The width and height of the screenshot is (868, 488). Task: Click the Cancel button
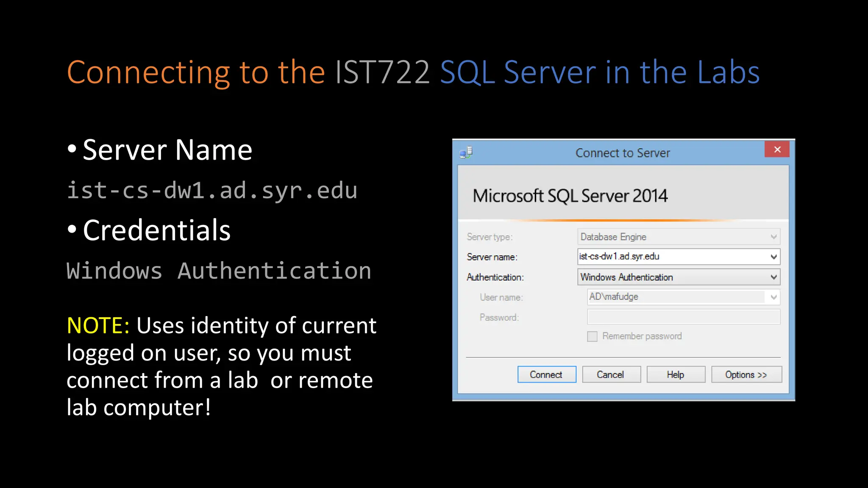pos(611,374)
